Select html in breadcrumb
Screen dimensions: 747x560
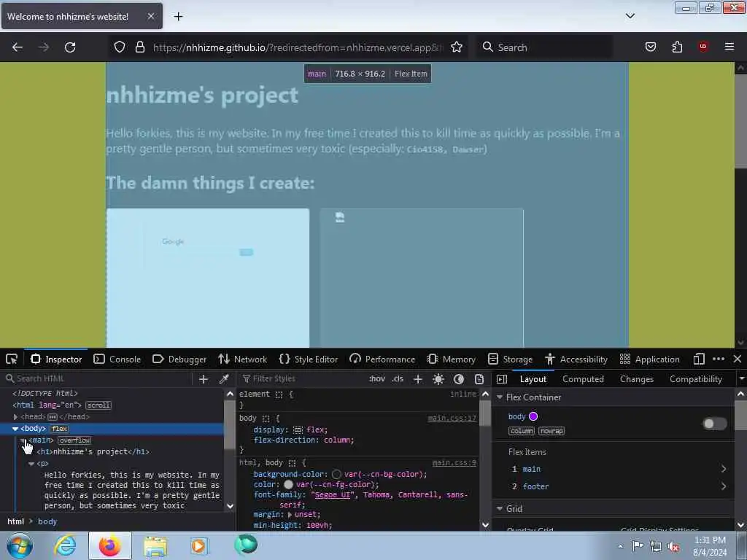16,521
